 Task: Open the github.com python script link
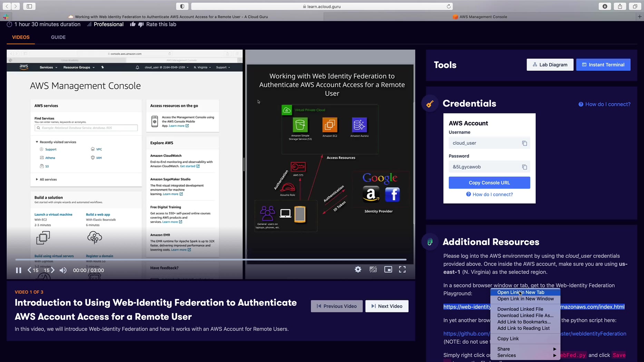click(467, 334)
